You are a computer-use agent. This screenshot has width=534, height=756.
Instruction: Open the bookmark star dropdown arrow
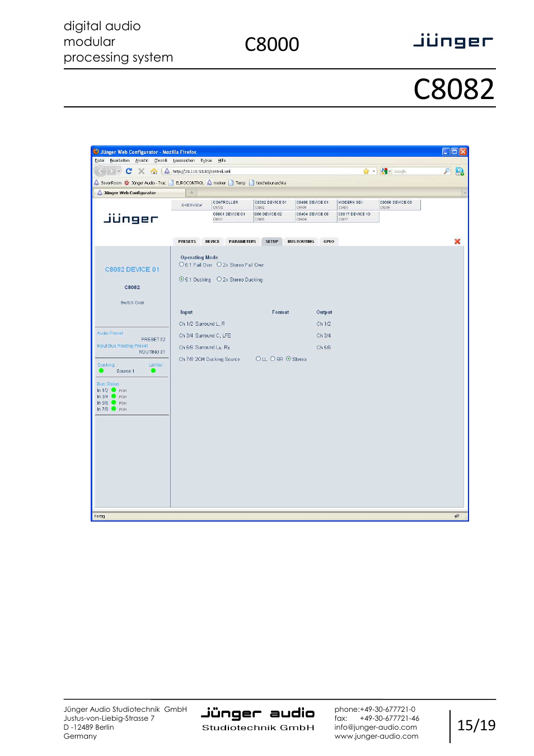tap(373, 171)
